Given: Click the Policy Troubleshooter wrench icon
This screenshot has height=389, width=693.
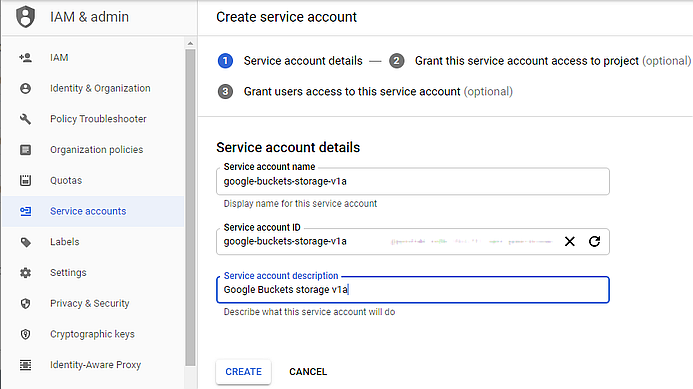Looking at the screenshot, I should (26, 119).
